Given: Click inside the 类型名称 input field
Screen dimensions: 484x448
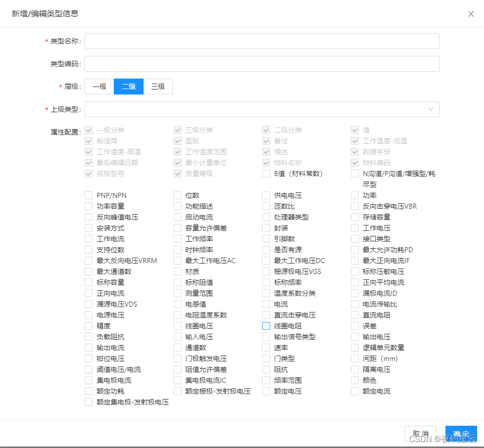Looking at the screenshot, I should (262, 41).
